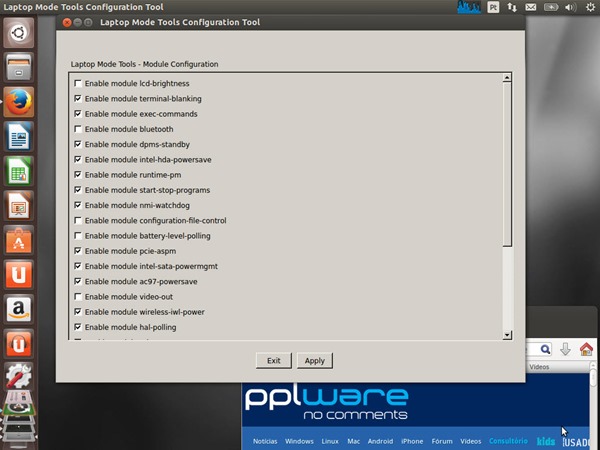
Task: Open Consultório link on ppware site
Action: point(508,441)
